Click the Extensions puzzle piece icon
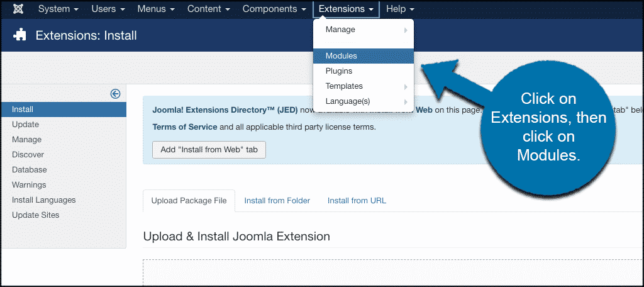This screenshot has height=287, width=644. pos(19,35)
